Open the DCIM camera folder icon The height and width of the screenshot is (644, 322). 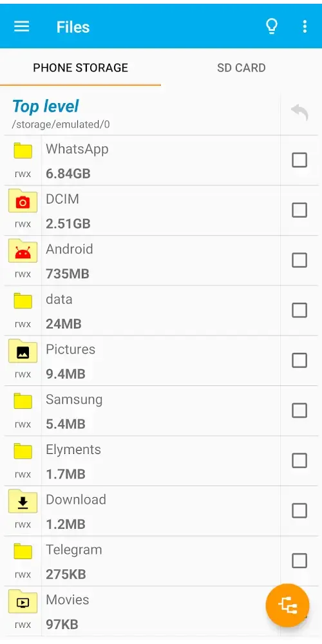click(23, 201)
